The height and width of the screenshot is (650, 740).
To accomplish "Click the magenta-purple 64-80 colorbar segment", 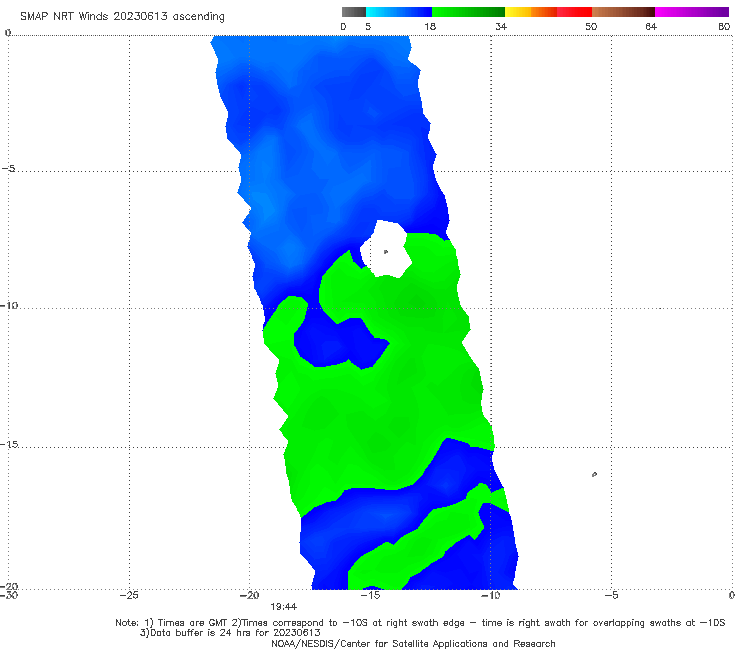I will click(692, 12).
